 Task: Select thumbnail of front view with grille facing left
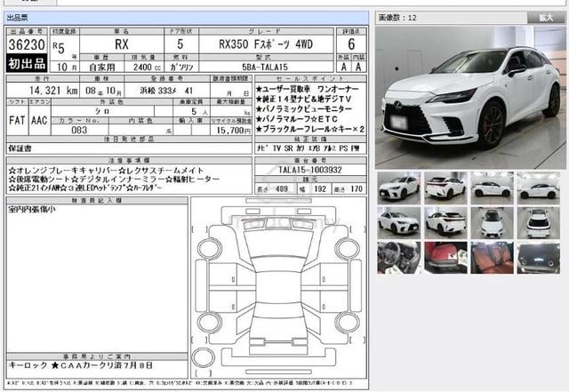click(x=399, y=188)
